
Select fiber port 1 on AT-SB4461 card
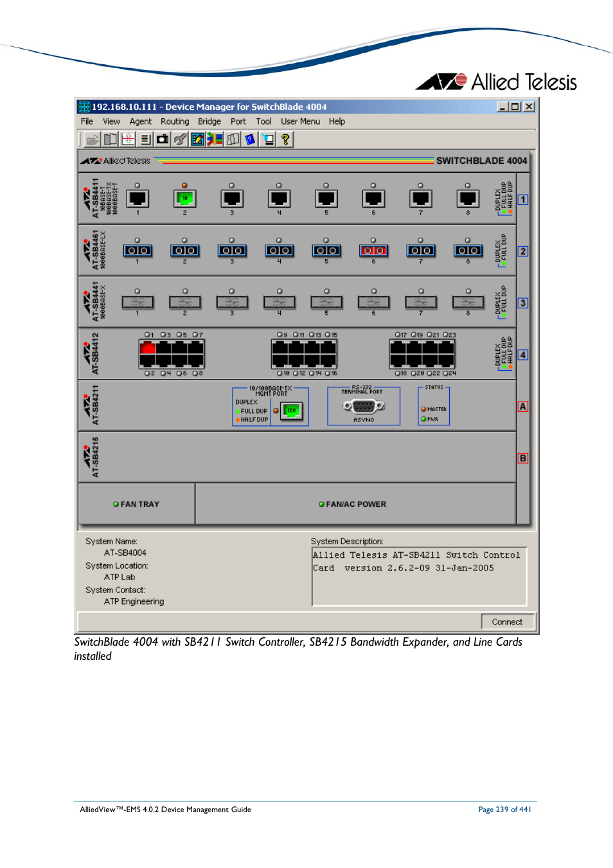tap(138, 251)
